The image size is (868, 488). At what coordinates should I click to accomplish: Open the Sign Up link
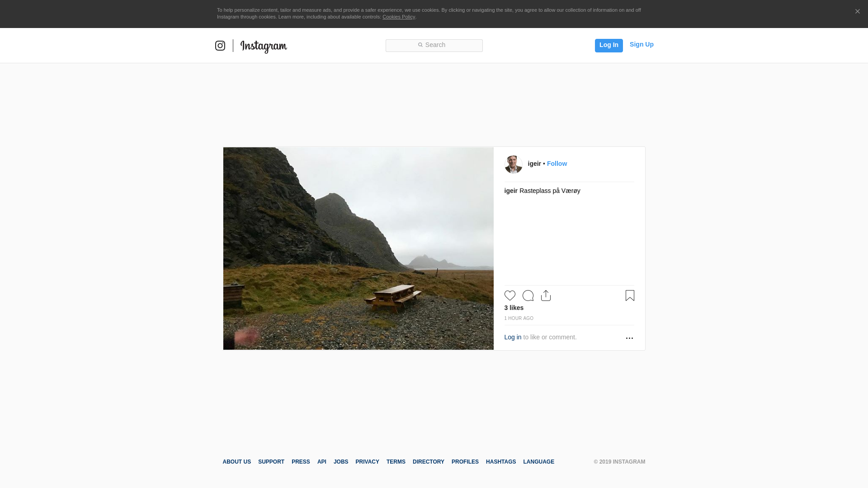(x=641, y=44)
